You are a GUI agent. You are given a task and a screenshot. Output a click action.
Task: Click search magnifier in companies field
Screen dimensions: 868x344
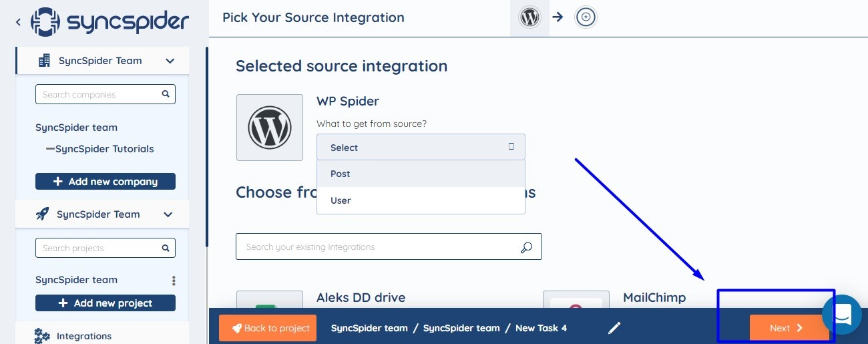point(166,94)
